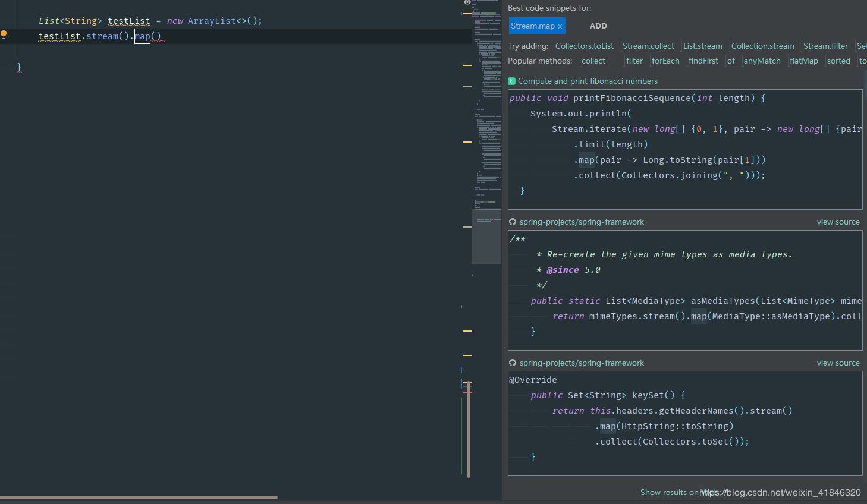
Task: Select the forEach popular method
Action: [665, 61]
